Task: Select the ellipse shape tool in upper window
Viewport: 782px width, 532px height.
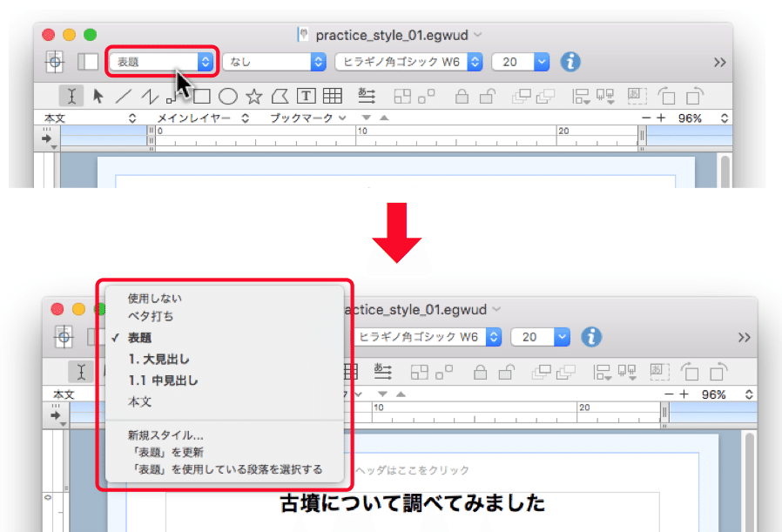Action: [228, 97]
